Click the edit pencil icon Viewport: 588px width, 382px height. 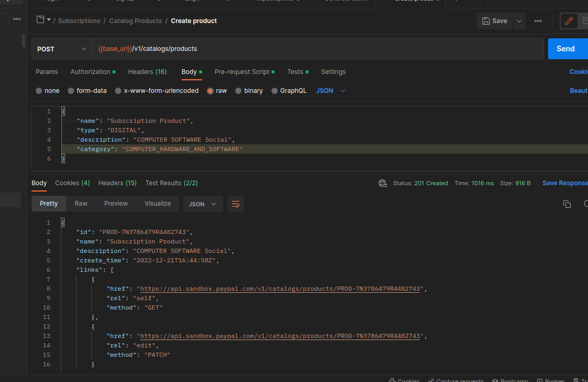tap(568, 21)
